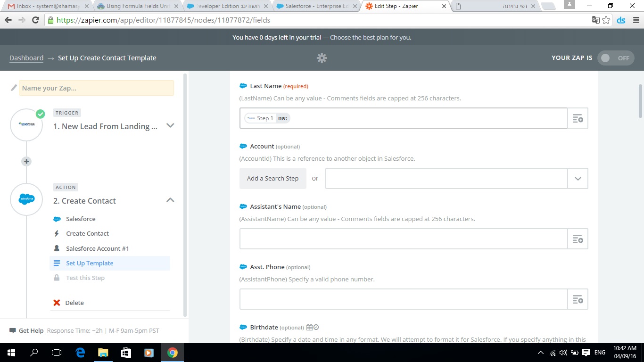Viewport: 644px width, 362px height.
Task: Open Salesforce Account #1 sidebar item
Action: 97,248
